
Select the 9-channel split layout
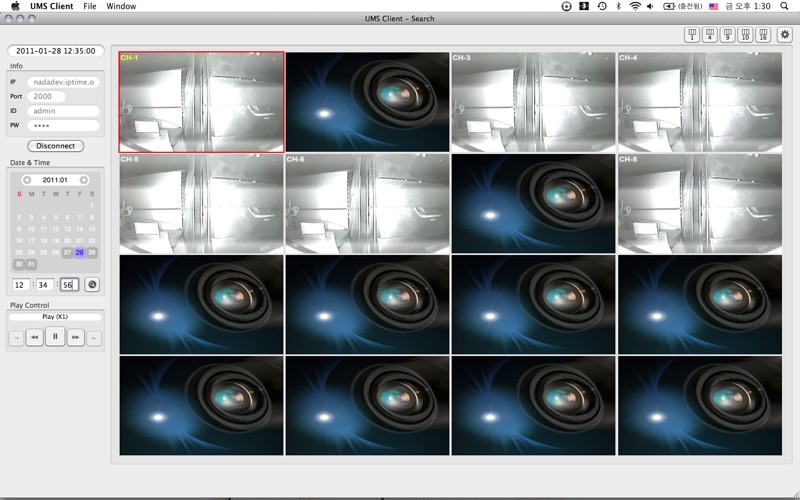[727, 35]
